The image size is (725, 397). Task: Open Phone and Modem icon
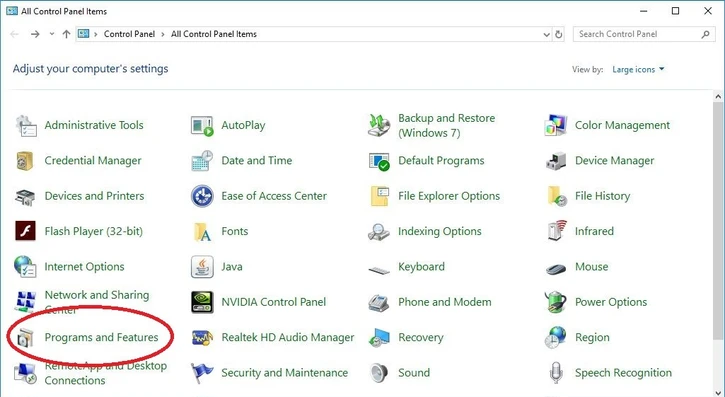pos(379,303)
